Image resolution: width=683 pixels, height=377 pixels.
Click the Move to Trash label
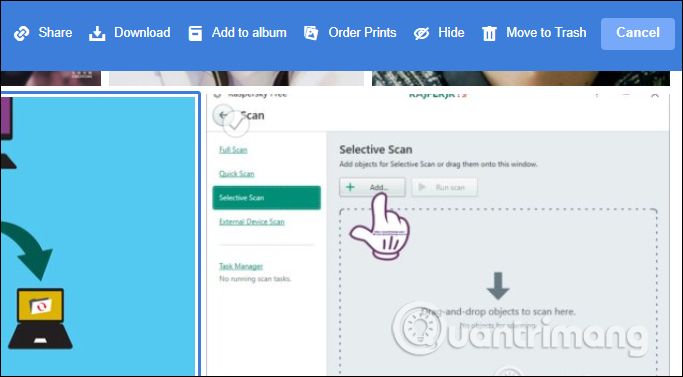[546, 33]
